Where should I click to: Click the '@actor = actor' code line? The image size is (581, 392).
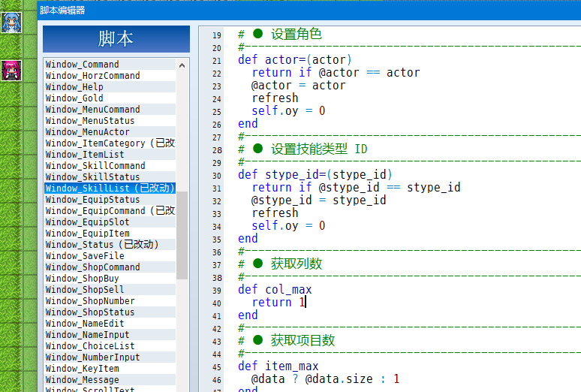(298, 86)
